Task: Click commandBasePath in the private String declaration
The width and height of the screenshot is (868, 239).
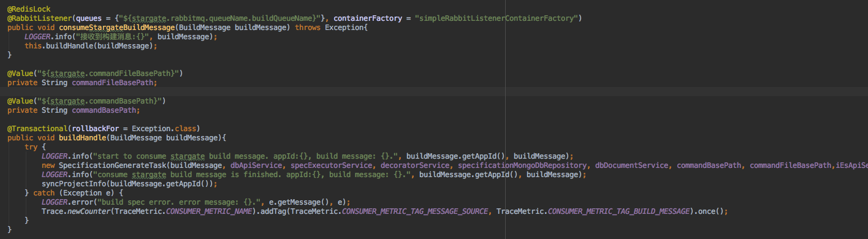Action: point(104,110)
